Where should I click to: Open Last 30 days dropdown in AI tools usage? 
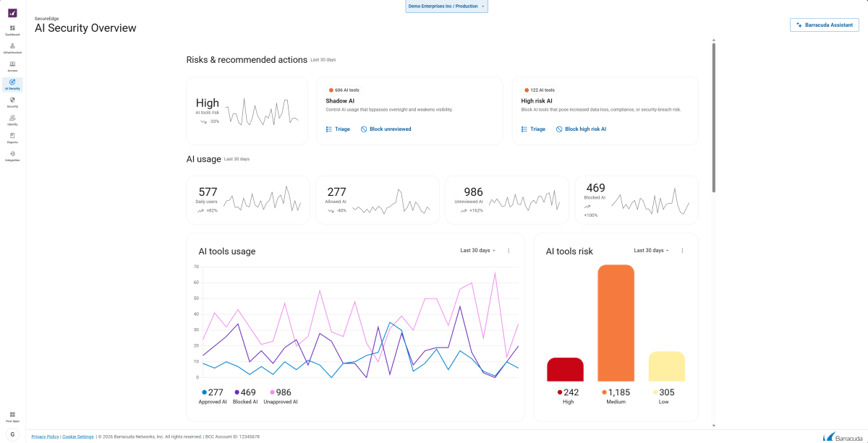click(477, 251)
